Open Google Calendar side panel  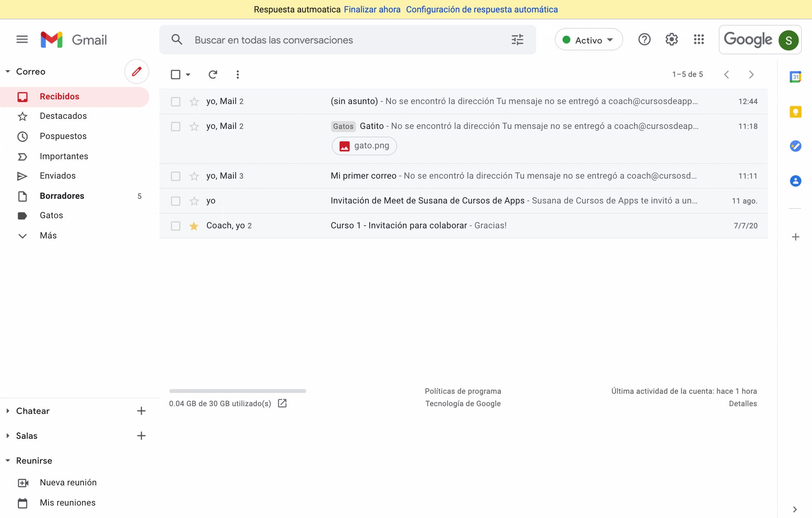795,77
